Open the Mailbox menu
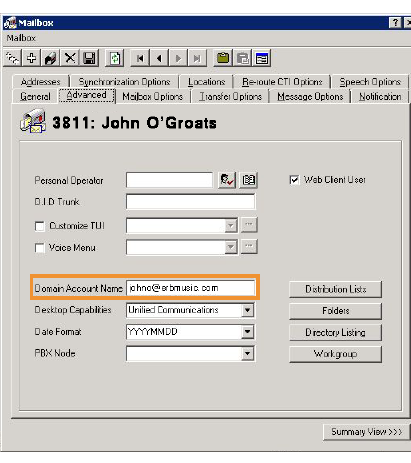Screen dimensions: 411x463 pyautogui.click(x=21, y=38)
